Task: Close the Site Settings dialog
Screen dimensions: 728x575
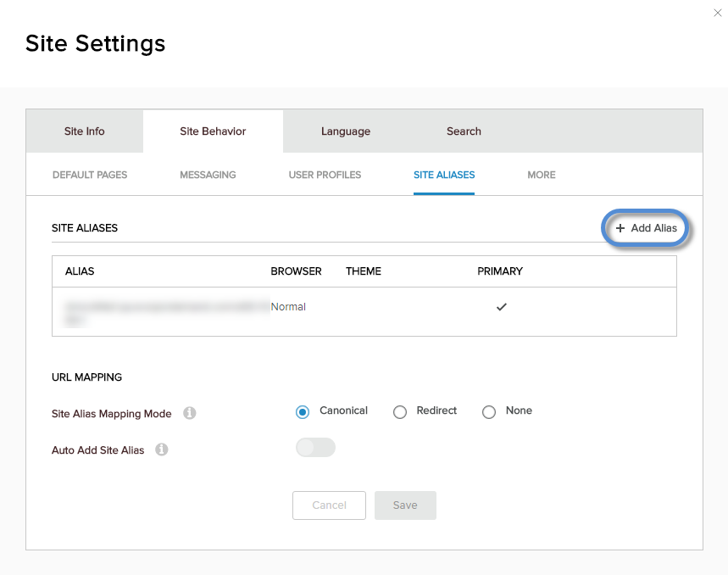Action: click(x=717, y=13)
